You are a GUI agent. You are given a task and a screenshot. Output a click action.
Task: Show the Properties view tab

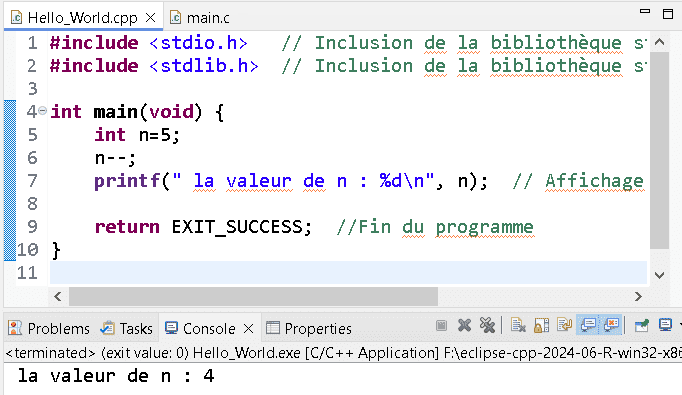point(309,328)
